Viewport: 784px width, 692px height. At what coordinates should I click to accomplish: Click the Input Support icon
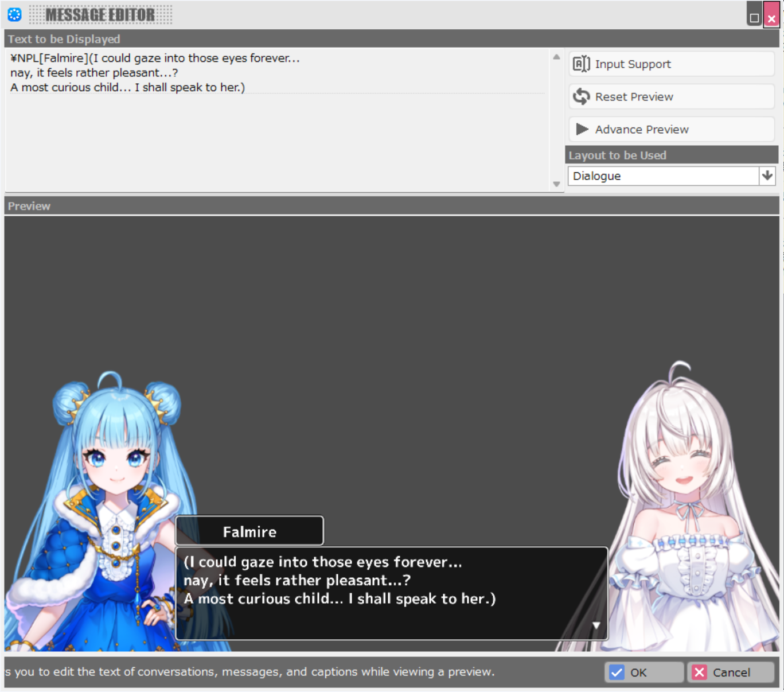[x=581, y=64]
